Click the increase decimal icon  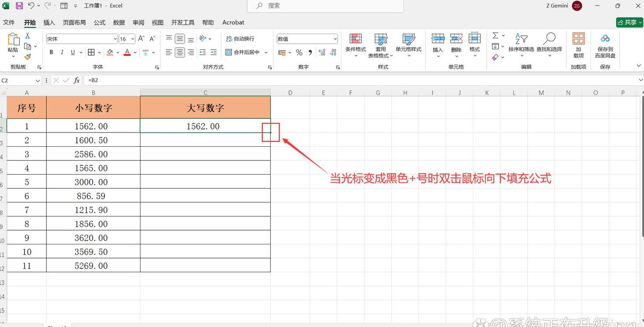(322, 53)
